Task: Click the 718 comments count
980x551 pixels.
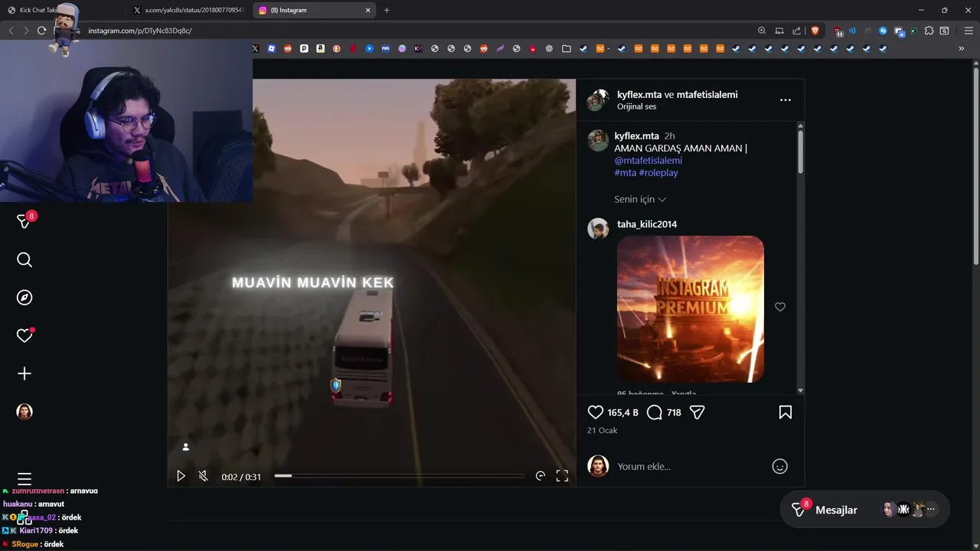Action: [x=674, y=412]
